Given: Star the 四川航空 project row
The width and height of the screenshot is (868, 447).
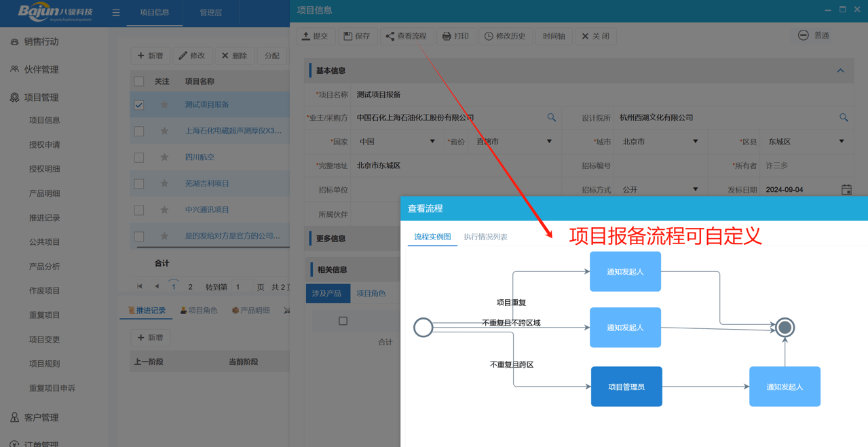Looking at the screenshot, I should 164,157.
